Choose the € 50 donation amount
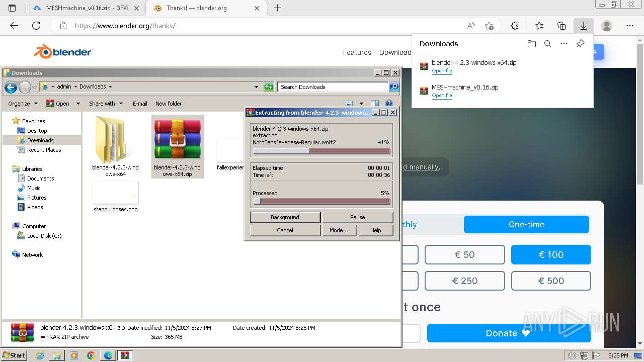The image size is (644, 362). 464,255
